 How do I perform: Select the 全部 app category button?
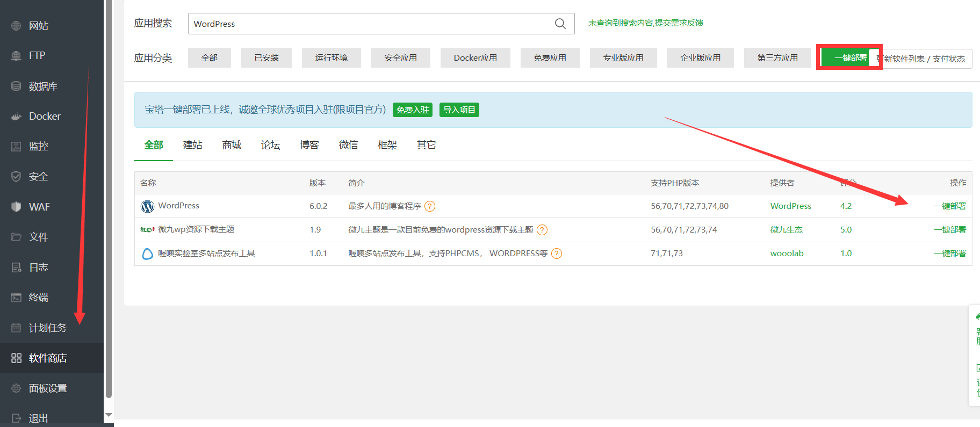pyautogui.click(x=210, y=58)
